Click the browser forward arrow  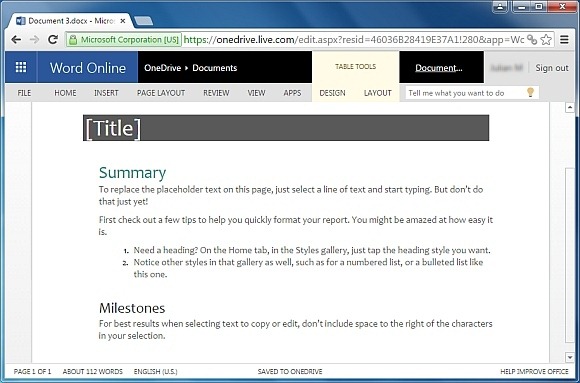tap(34, 40)
